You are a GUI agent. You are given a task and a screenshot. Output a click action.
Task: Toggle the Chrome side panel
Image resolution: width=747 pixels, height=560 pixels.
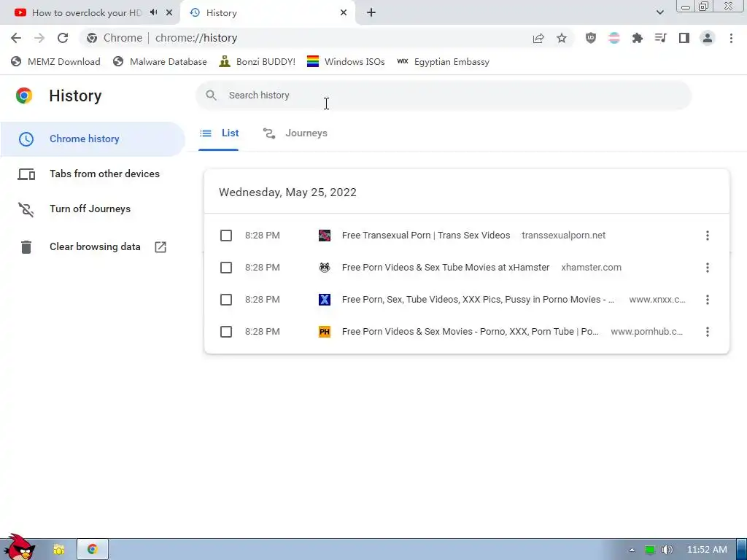pyautogui.click(x=684, y=38)
